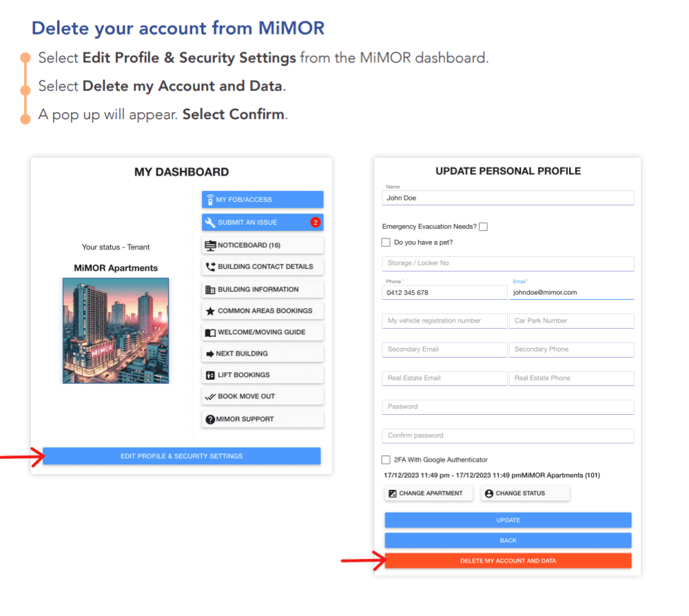The height and width of the screenshot is (616, 689).
Task: Click the red Delete My Account and Data button
Action: (x=508, y=561)
